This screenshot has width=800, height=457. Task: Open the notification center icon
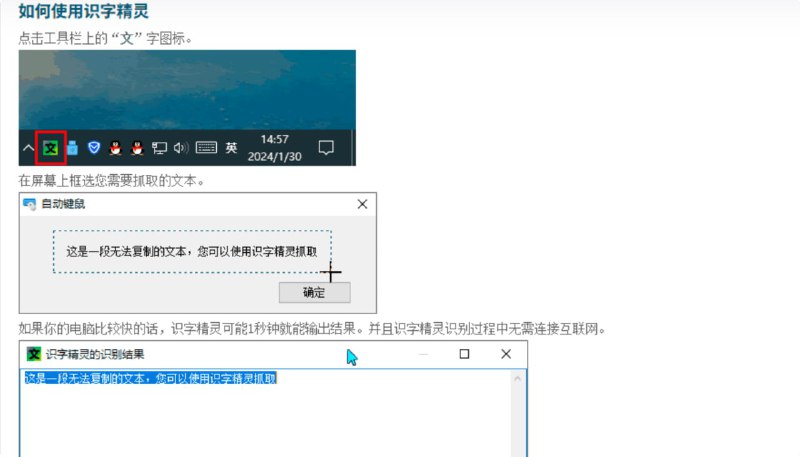pyautogui.click(x=325, y=148)
